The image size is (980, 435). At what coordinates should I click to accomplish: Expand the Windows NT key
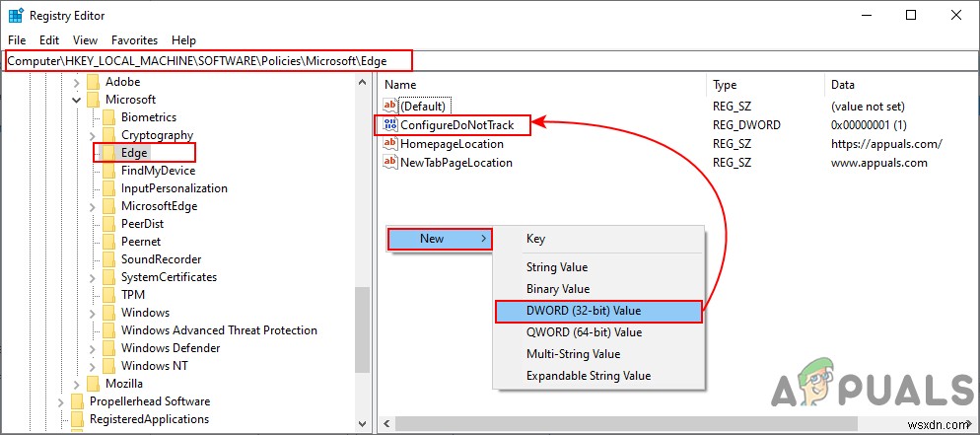(x=93, y=366)
